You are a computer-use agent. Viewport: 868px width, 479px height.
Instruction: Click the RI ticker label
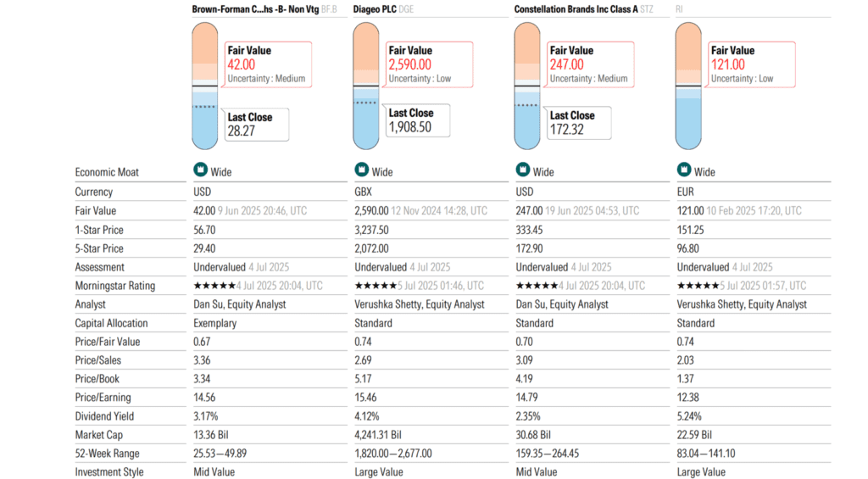(679, 9)
